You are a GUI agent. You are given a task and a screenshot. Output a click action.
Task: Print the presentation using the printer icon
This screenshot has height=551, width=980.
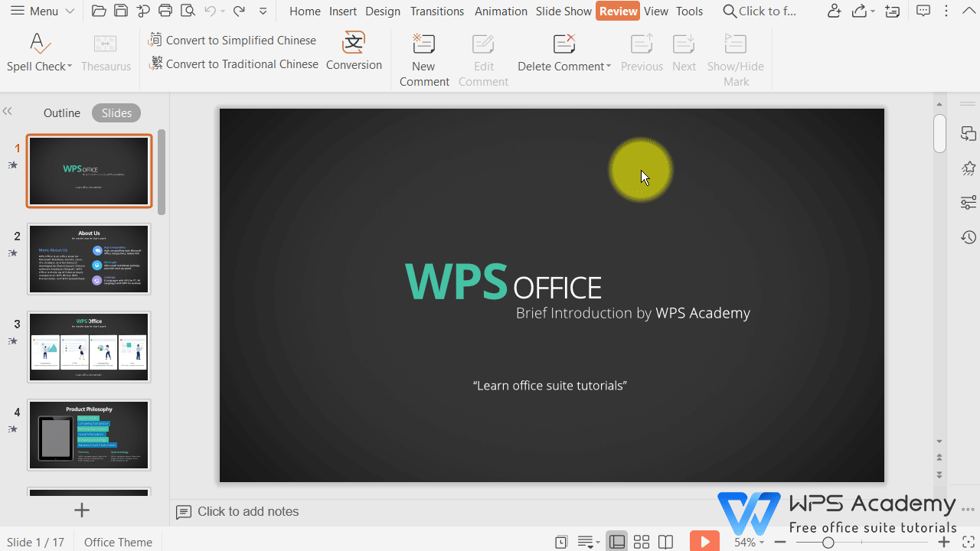click(x=165, y=11)
